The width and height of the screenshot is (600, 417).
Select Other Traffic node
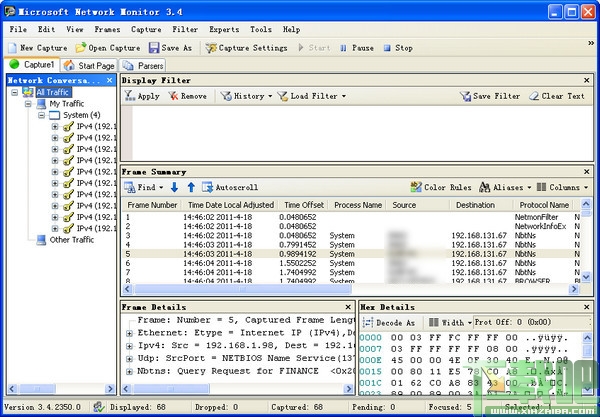72,240
